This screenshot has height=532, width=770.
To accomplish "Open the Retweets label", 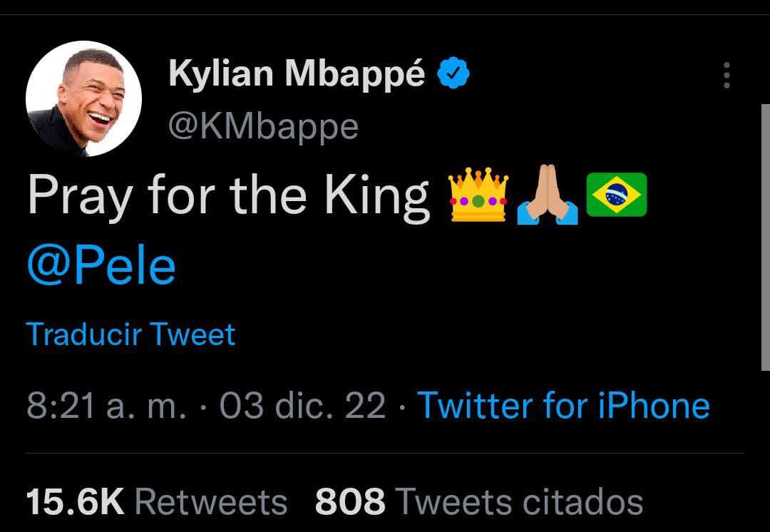I will click(x=211, y=501).
